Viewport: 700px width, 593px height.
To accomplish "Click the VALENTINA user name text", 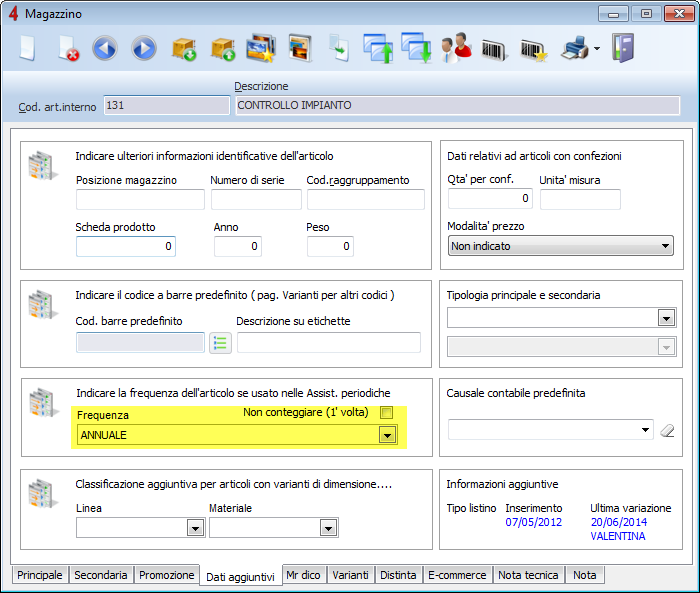I will click(x=618, y=536).
